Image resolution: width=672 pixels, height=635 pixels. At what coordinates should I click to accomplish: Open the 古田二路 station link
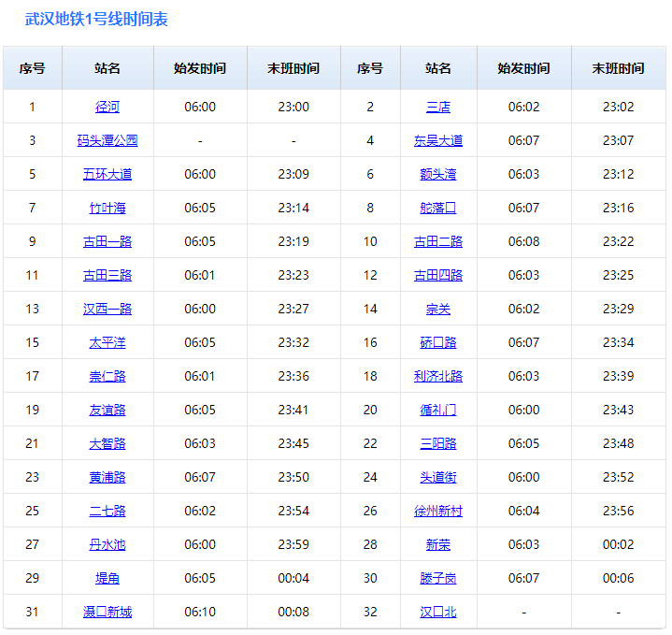pos(438,241)
